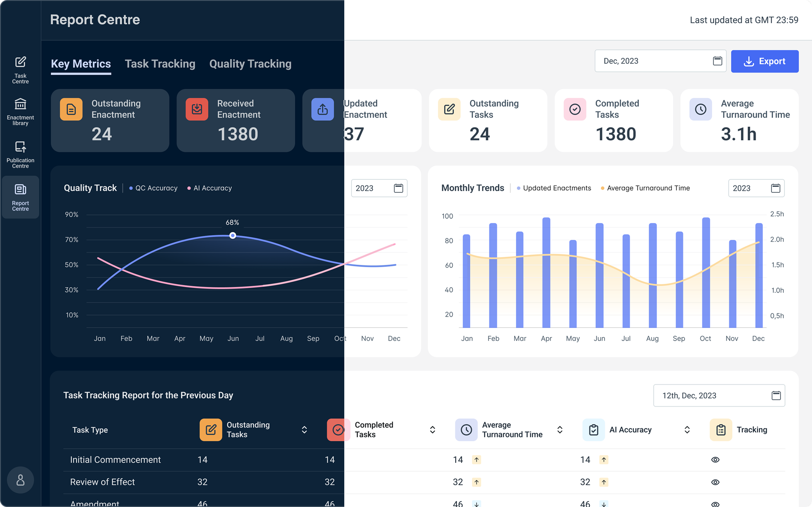Screen dimensions: 812x507
Task: Click Average Turnaround Time clock card icon
Action: [x=700, y=109]
